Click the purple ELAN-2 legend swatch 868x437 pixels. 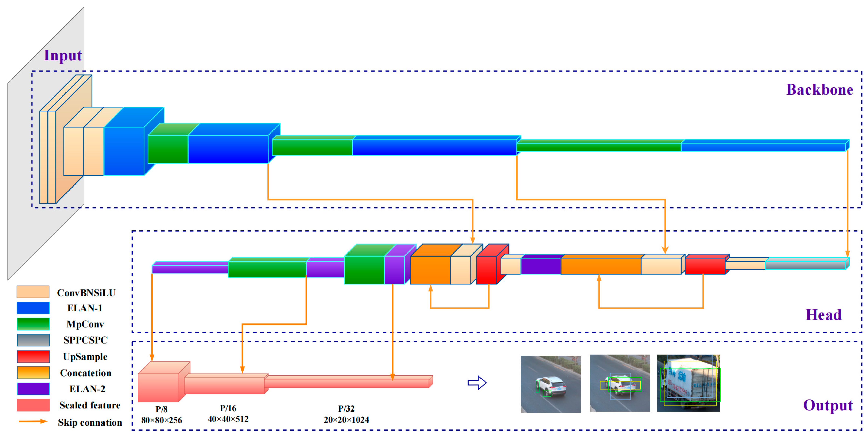[x=33, y=388]
